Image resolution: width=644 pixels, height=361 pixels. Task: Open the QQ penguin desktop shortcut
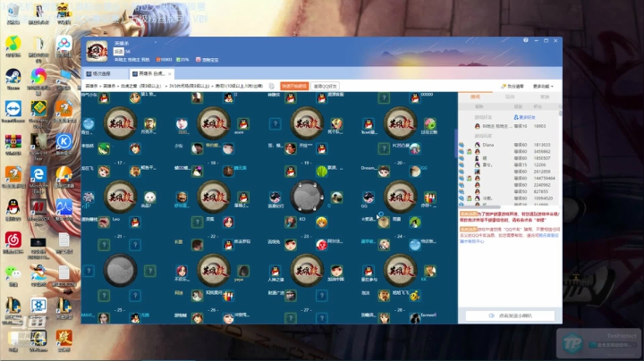13,210
